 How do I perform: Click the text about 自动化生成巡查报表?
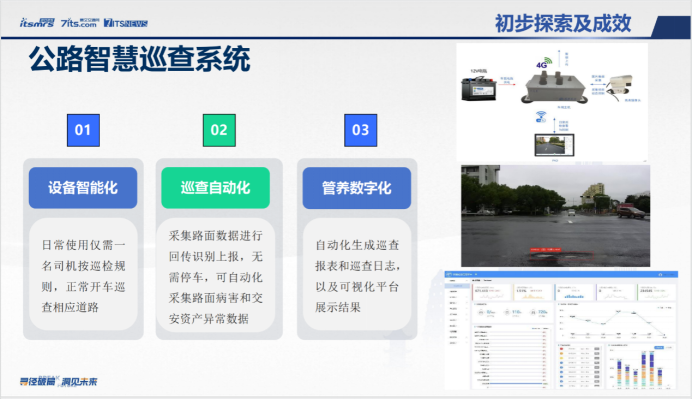pos(357,276)
